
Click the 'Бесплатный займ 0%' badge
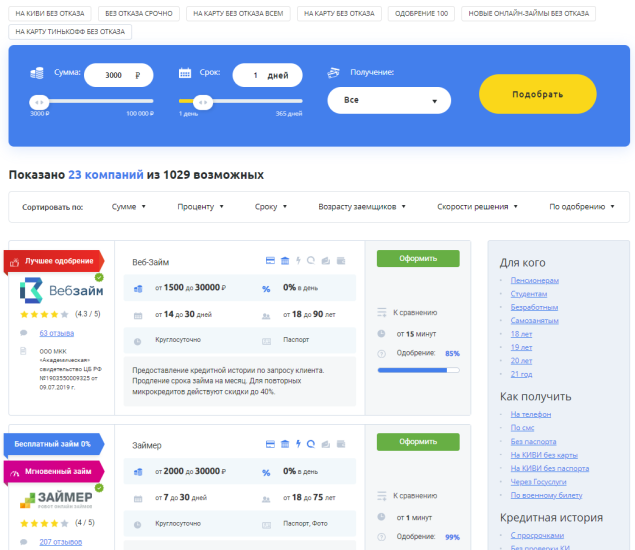pyautogui.click(x=54, y=444)
